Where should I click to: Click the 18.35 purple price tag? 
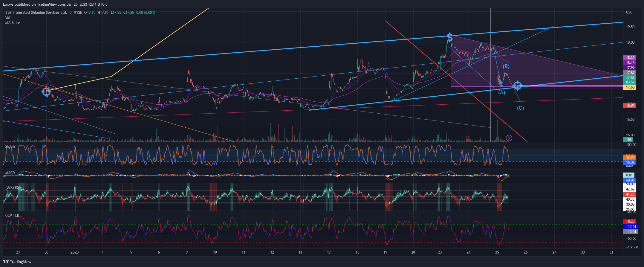(x=630, y=58)
